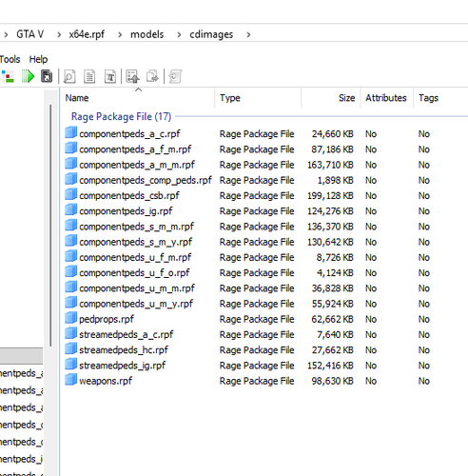Click the grayed rebuild document toolbar icon

point(175,76)
